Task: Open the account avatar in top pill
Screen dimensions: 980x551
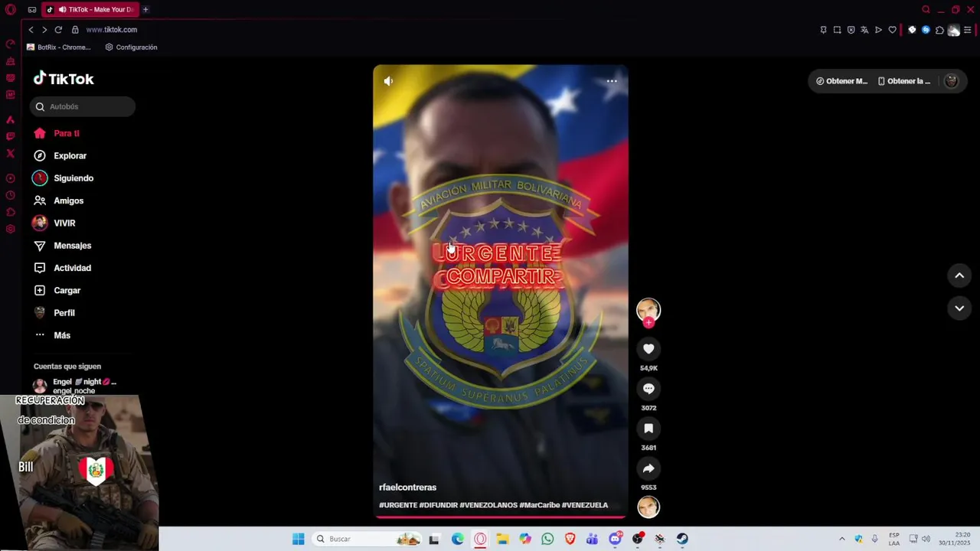Action: 951,81
